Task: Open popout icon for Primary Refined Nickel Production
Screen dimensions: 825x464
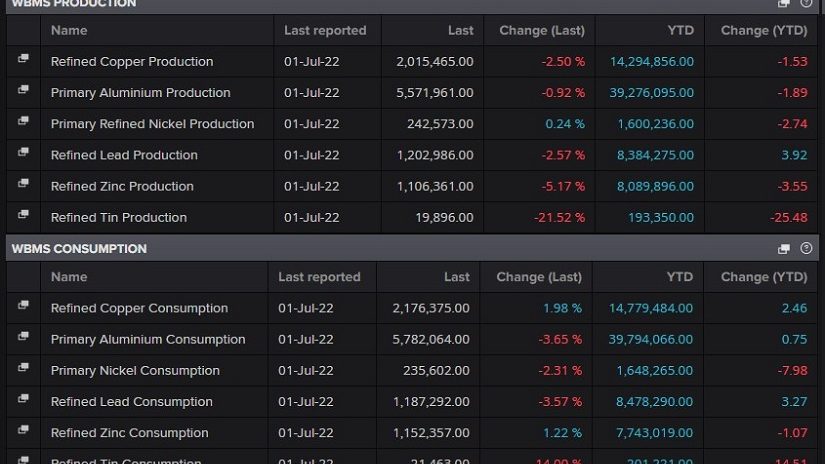Action: click(23, 120)
